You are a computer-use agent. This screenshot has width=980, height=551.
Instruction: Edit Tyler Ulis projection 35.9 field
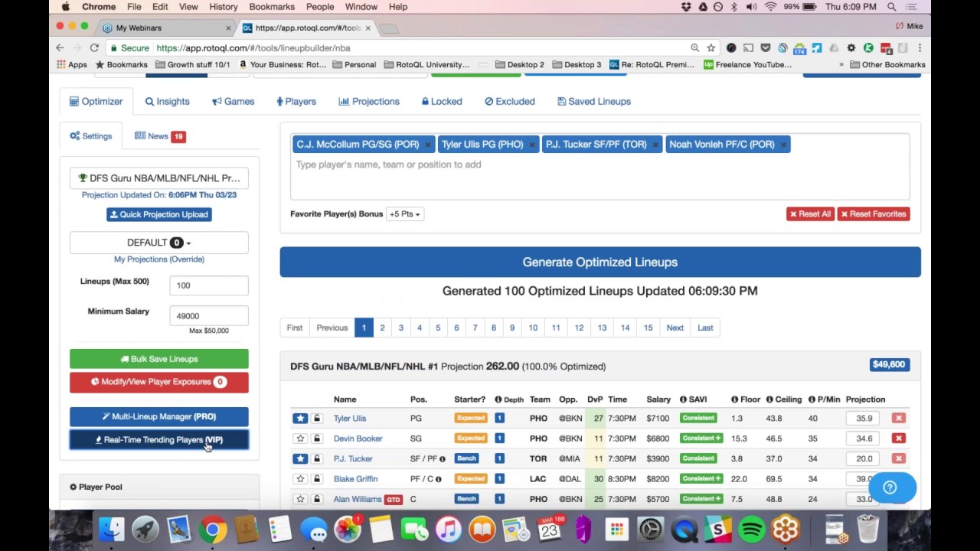click(x=864, y=419)
